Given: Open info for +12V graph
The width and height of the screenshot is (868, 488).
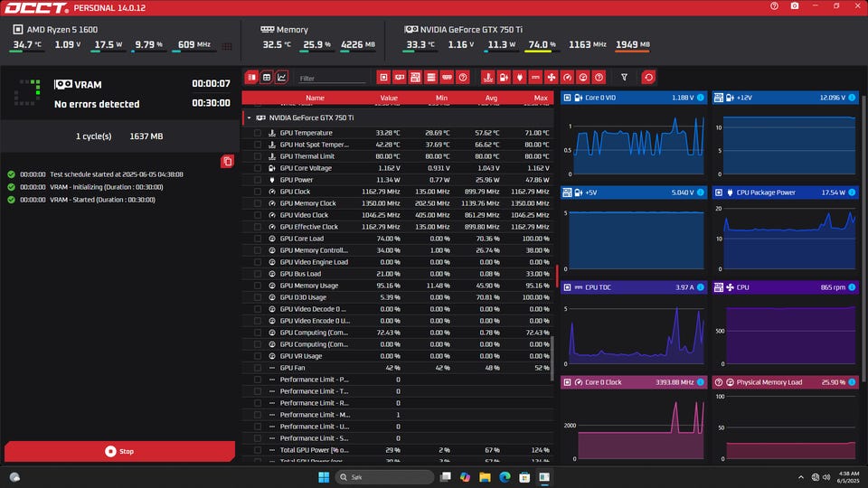Looking at the screenshot, I should tap(852, 98).
